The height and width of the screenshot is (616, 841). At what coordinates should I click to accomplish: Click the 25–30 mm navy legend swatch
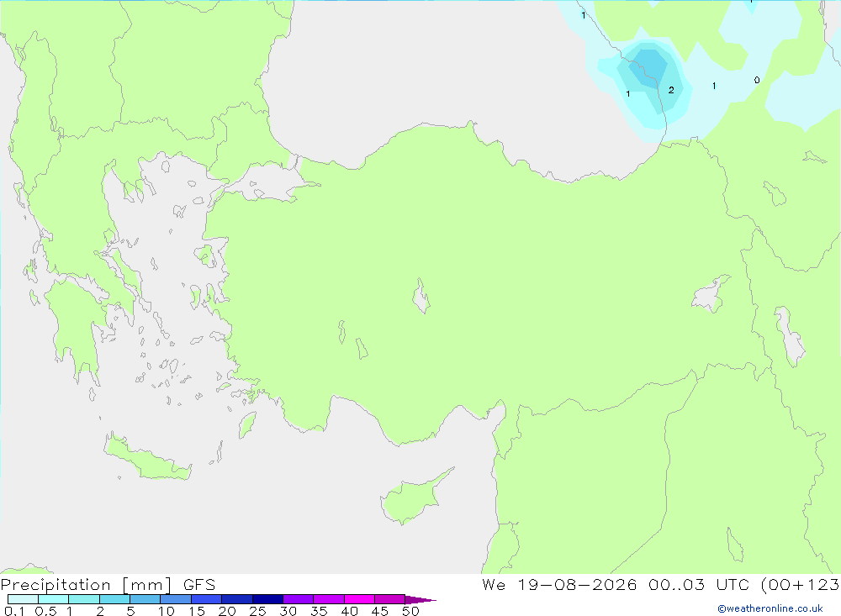(267, 599)
